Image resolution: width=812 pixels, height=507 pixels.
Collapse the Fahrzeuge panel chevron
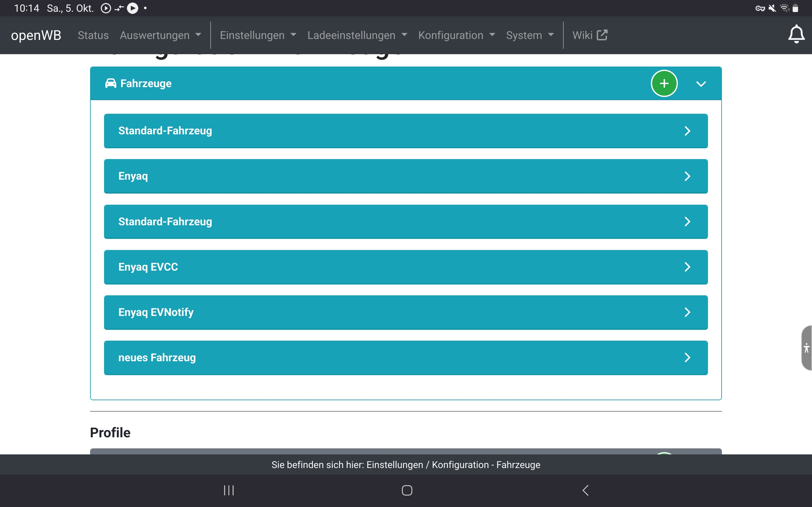click(x=701, y=84)
